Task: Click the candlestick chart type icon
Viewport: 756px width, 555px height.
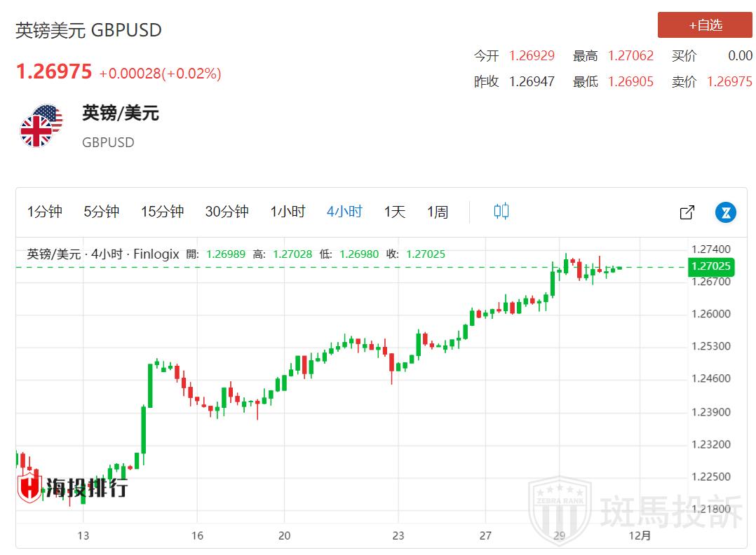Action: [501, 212]
